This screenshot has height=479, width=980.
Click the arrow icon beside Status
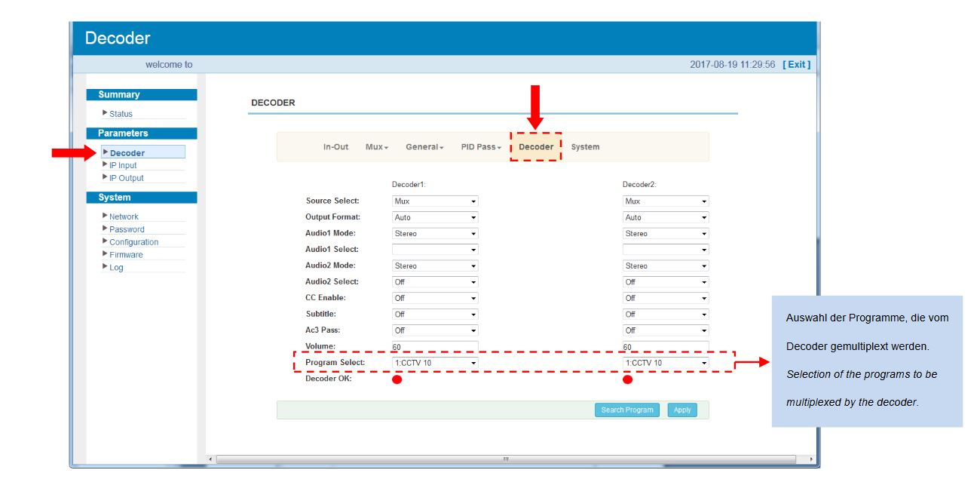[x=105, y=113]
